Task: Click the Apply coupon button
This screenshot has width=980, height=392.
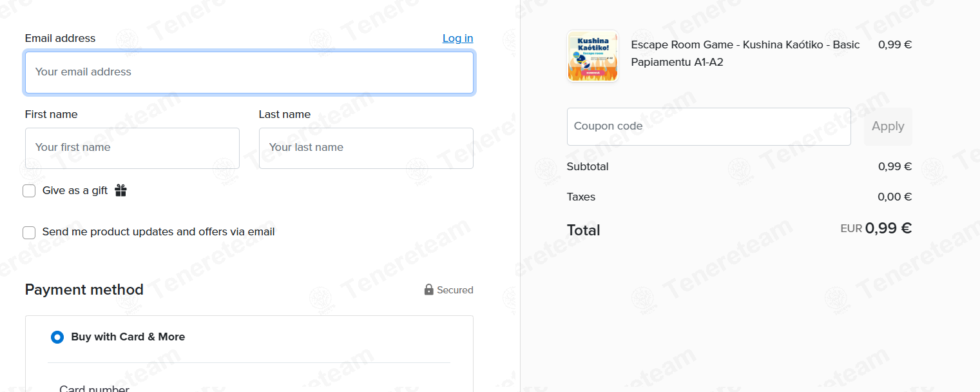Action: (x=888, y=126)
